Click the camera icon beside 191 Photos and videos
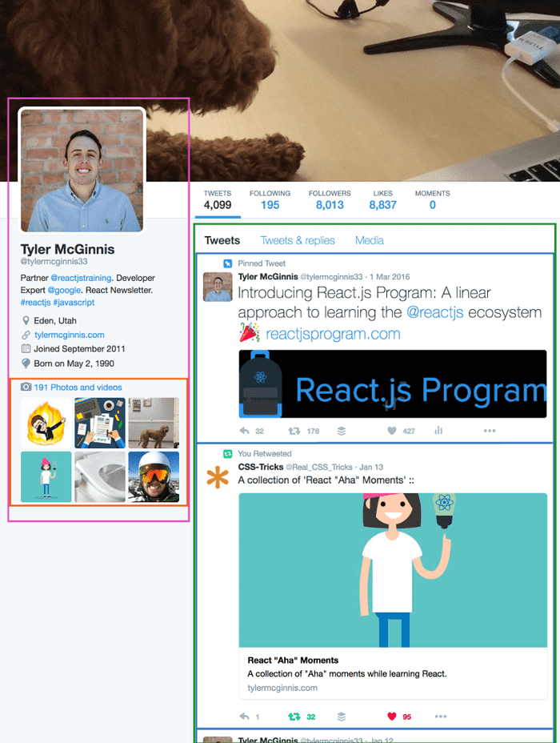The image size is (560, 743). click(26, 388)
